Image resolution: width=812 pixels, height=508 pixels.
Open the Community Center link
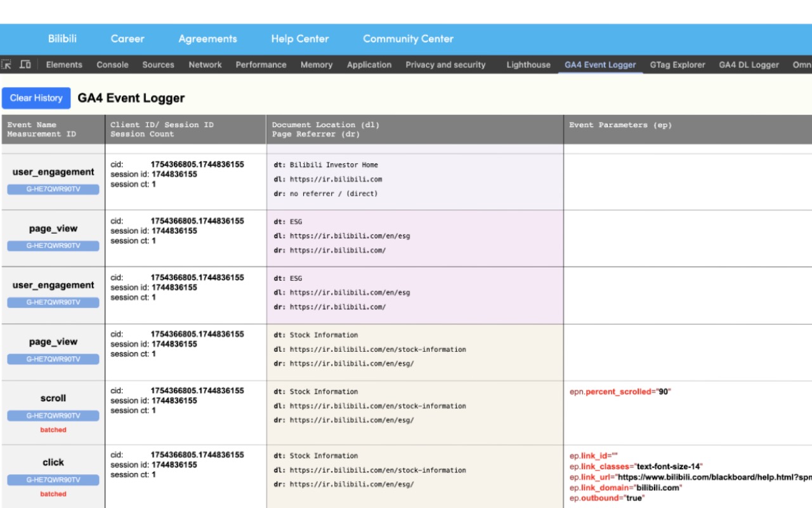click(x=408, y=39)
